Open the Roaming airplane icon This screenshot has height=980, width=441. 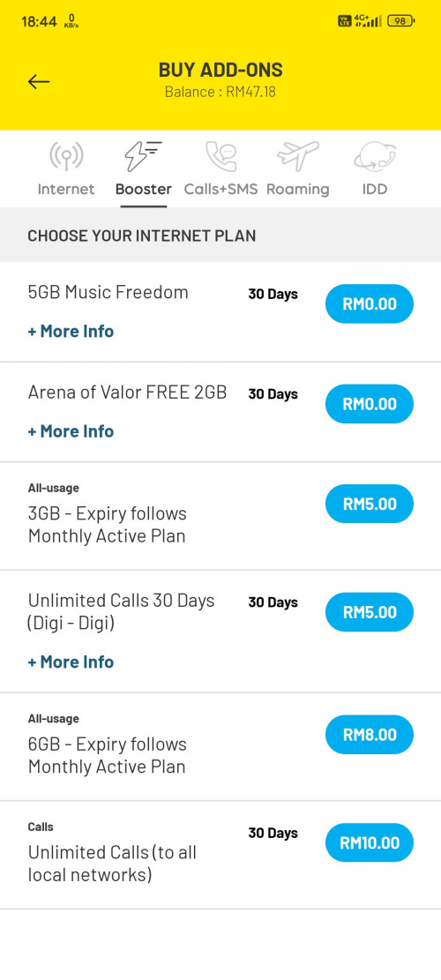click(x=298, y=156)
